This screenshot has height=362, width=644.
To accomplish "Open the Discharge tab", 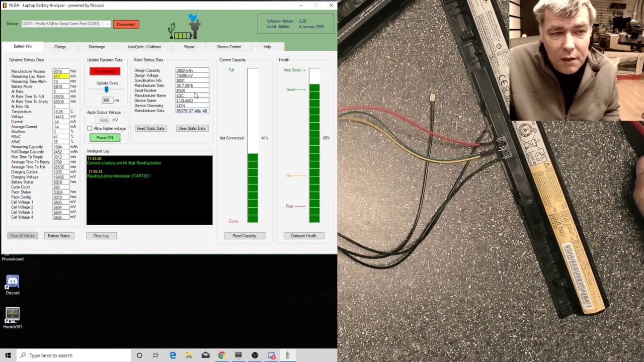I will (x=97, y=47).
